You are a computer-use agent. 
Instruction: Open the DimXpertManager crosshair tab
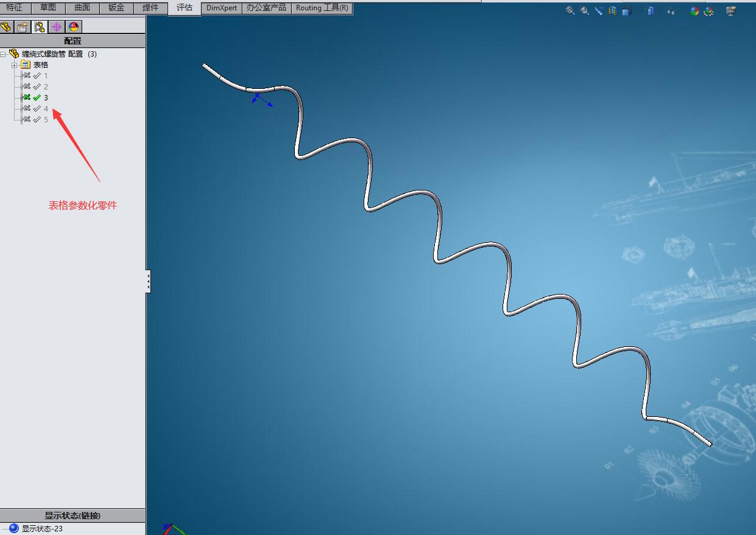[57, 26]
